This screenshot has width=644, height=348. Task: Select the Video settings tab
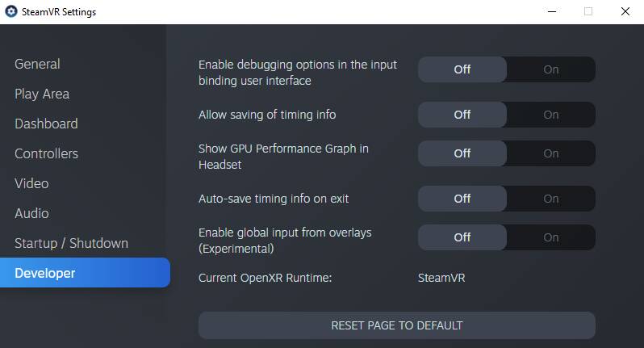(x=31, y=183)
